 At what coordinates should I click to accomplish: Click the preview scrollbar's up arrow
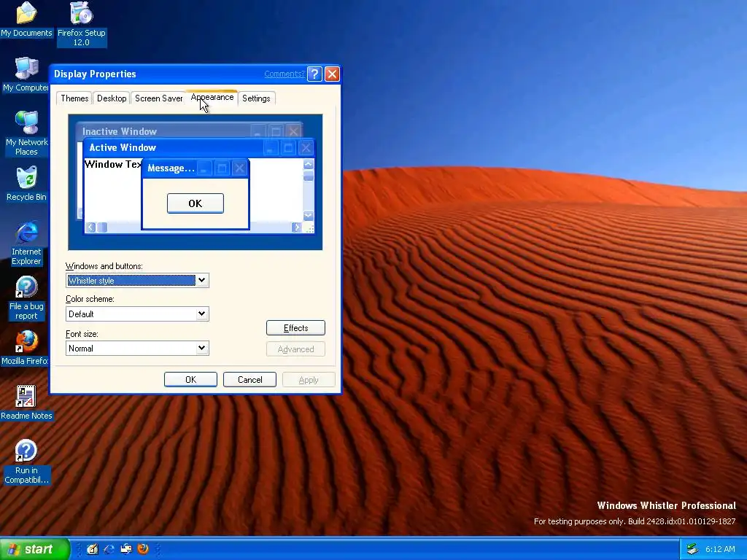point(309,164)
